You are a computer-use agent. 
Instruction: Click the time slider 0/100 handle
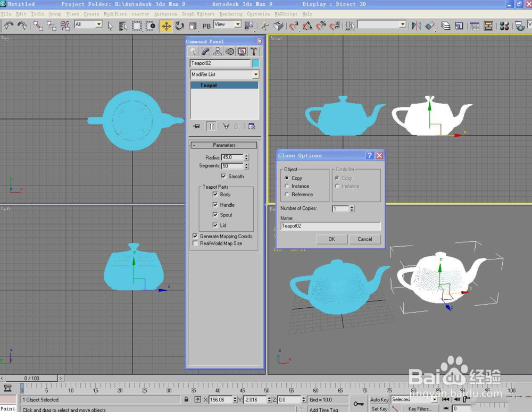click(31, 378)
